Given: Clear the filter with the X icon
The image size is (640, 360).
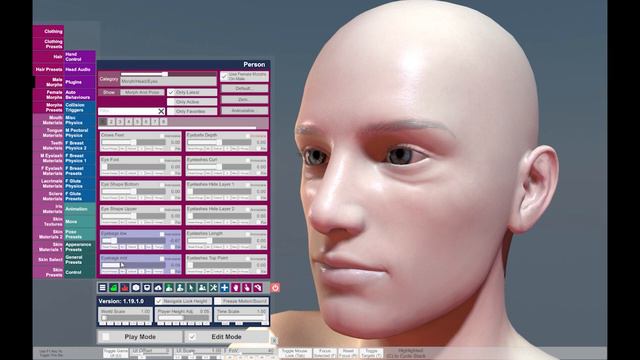Looking at the screenshot, I should (161, 111).
